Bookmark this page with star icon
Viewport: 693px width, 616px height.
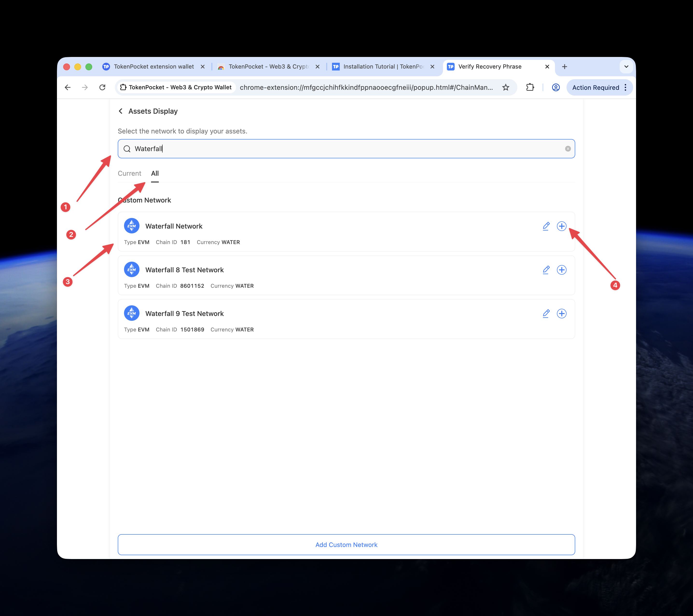[x=506, y=88]
